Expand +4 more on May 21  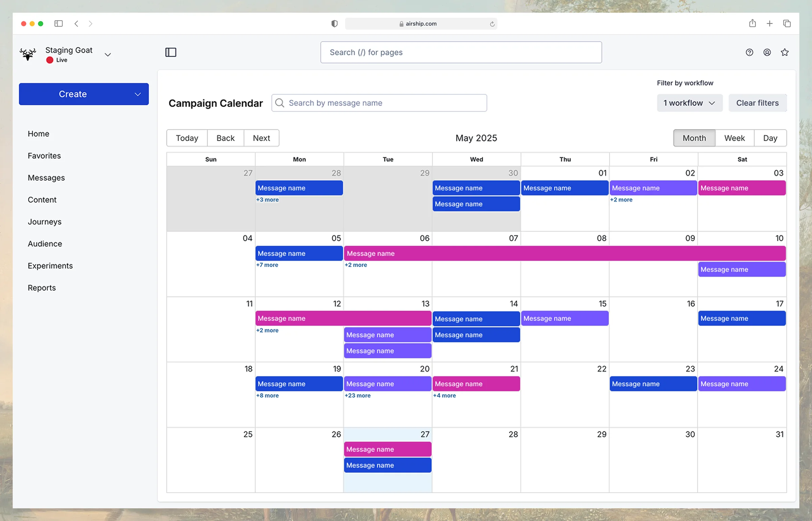[445, 395]
